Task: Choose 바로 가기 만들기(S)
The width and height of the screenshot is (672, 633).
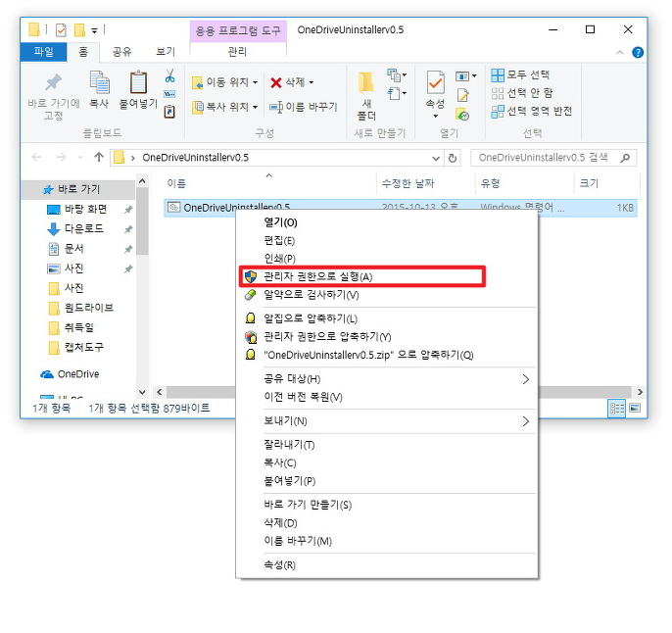Action: pos(387,505)
